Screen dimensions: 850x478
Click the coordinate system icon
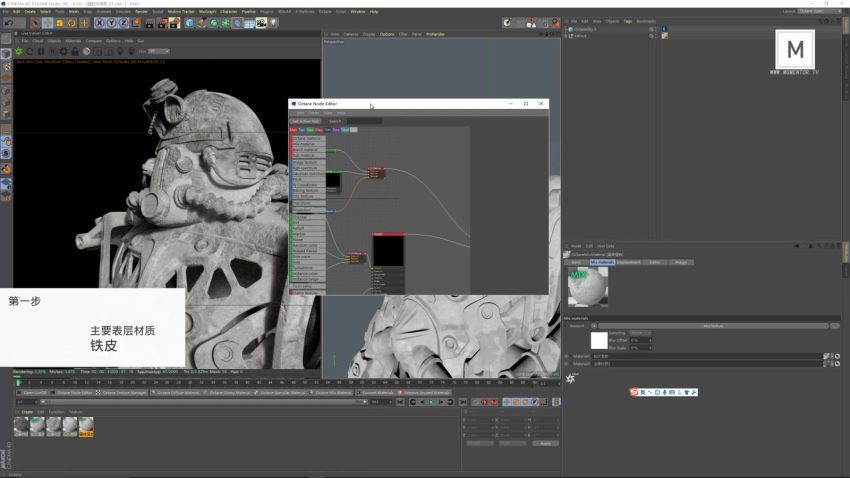pyautogui.click(x=136, y=23)
